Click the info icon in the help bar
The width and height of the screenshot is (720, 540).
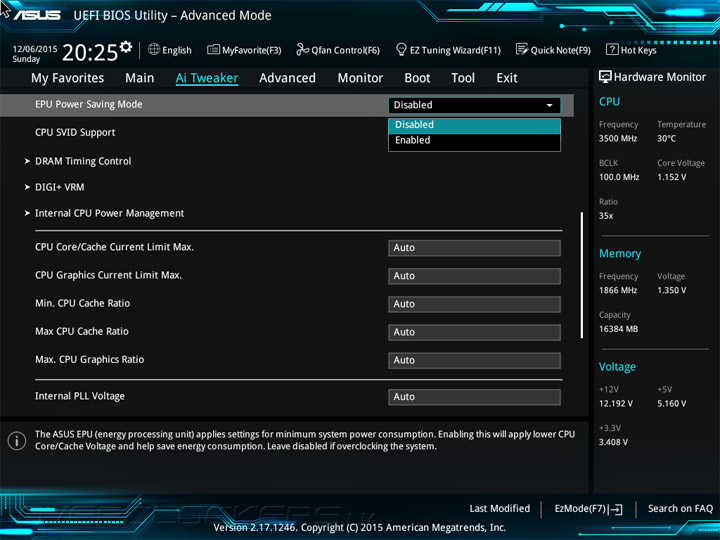coord(17,440)
